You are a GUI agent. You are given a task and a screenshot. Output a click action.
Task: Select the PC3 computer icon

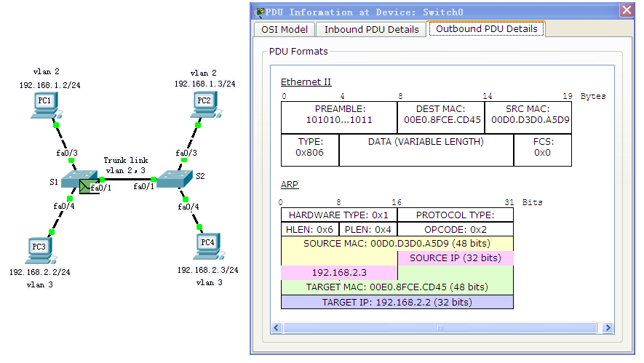click(x=41, y=250)
